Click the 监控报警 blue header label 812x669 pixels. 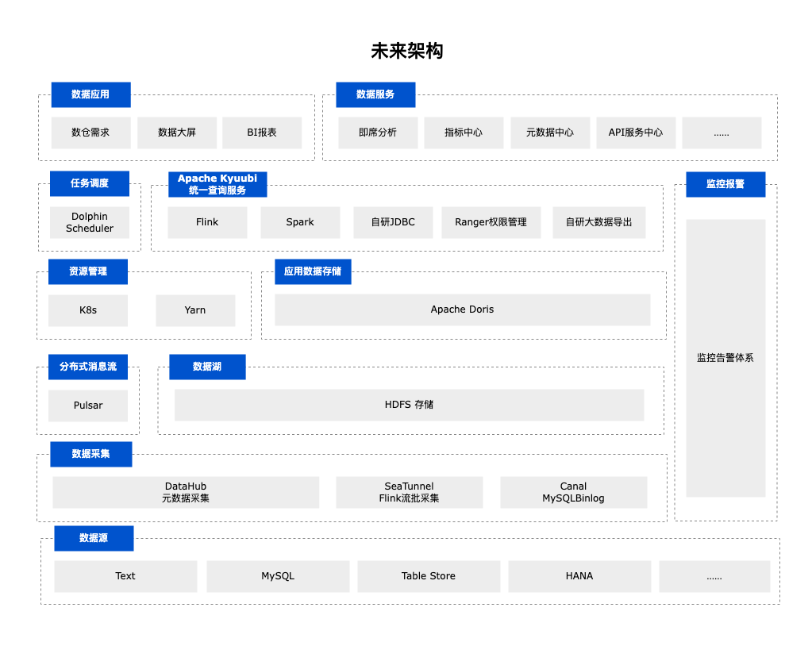(725, 184)
